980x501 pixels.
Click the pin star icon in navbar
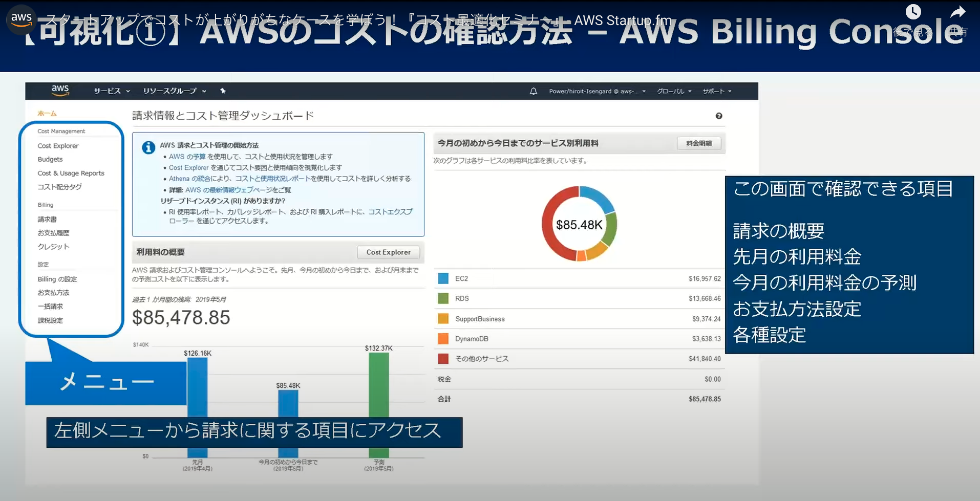tap(223, 91)
